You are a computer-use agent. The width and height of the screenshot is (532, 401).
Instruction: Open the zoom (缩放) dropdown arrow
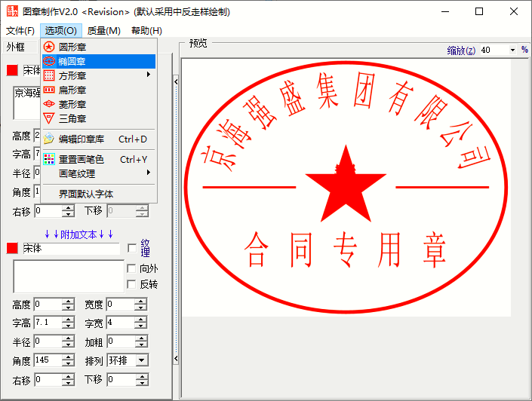[x=512, y=51]
